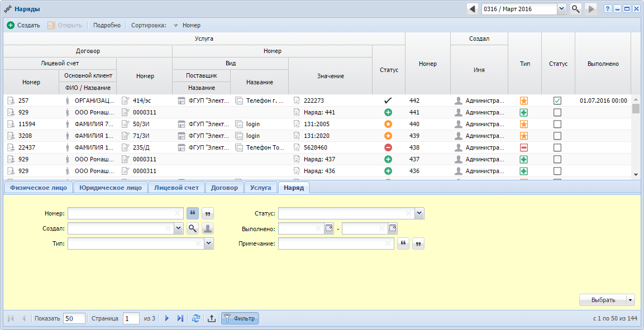Expand the Тип combo box arrow
This screenshot has height=330, width=644.
tap(209, 244)
